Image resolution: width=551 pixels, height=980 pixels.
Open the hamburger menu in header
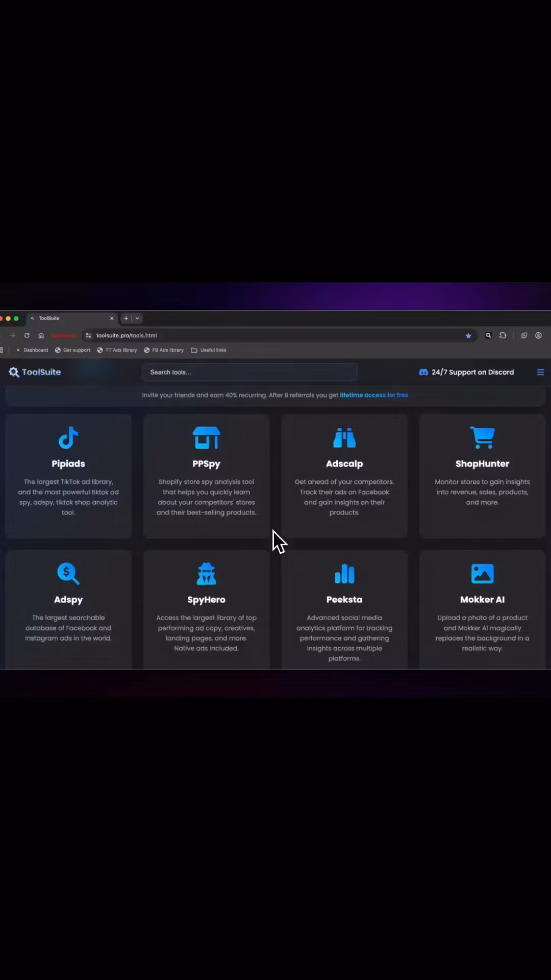point(540,372)
